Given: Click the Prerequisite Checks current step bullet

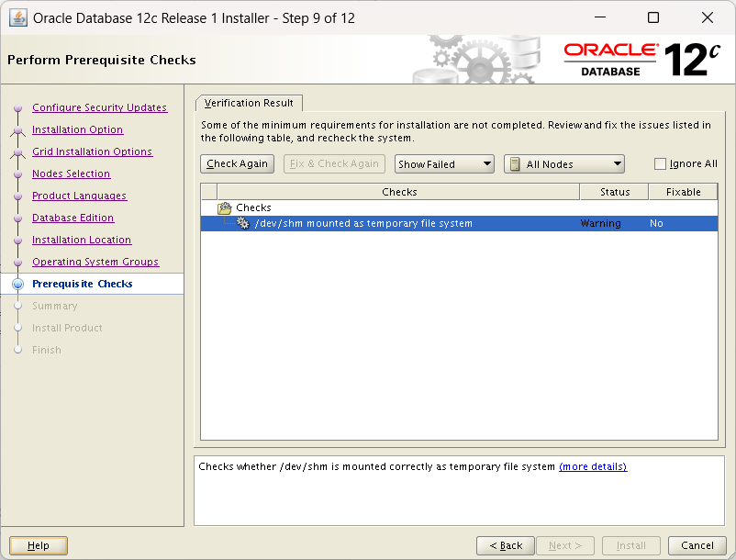Looking at the screenshot, I should click(17, 284).
